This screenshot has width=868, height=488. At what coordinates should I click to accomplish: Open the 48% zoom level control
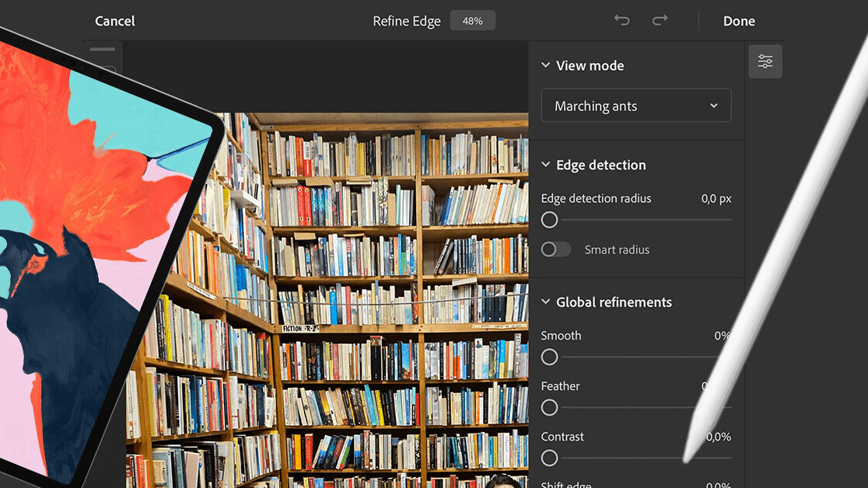[x=472, y=21]
